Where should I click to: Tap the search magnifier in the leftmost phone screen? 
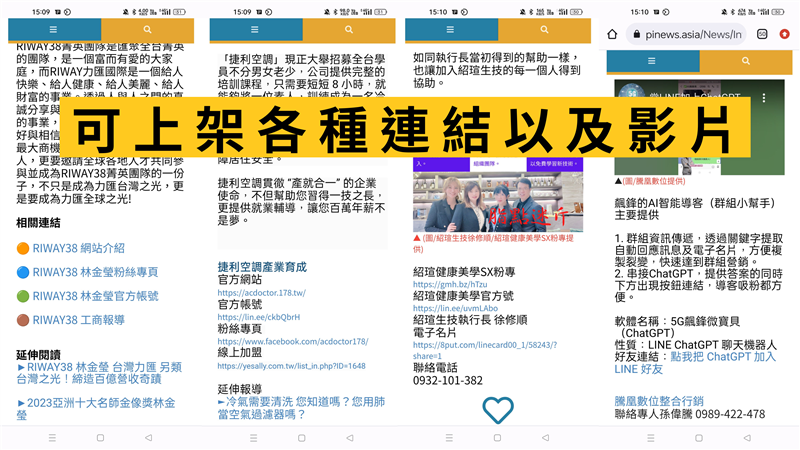click(148, 30)
